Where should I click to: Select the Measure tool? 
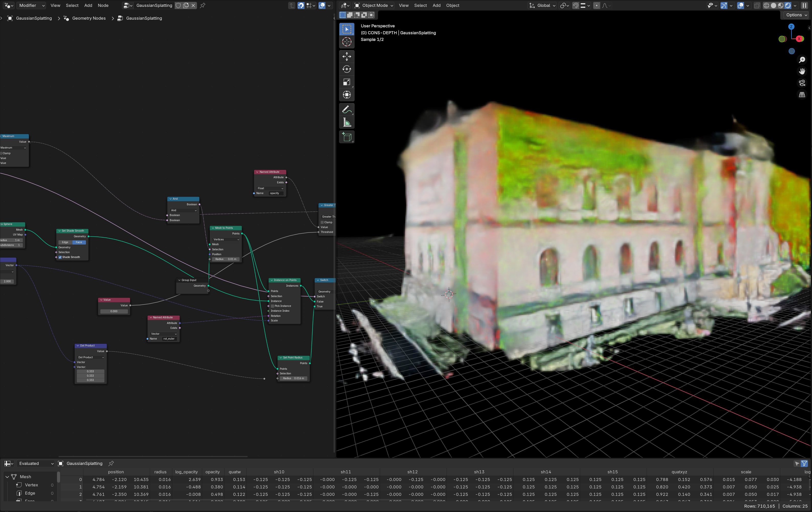tap(347, 123)
